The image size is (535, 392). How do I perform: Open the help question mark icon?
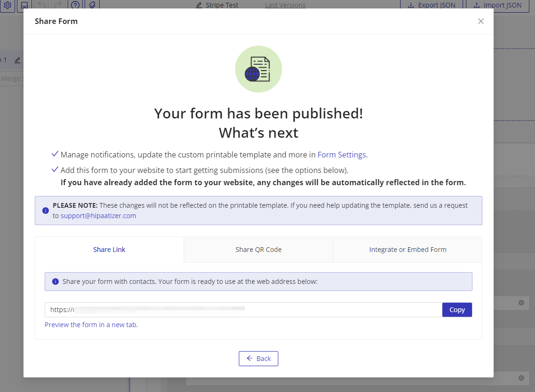click(x=75, y=5)
